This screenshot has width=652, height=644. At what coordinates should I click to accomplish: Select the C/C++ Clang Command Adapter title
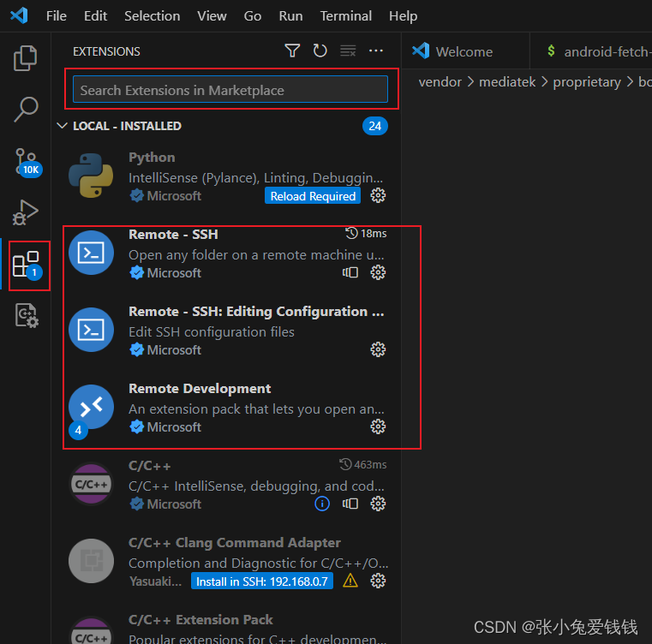coord(235,543)
